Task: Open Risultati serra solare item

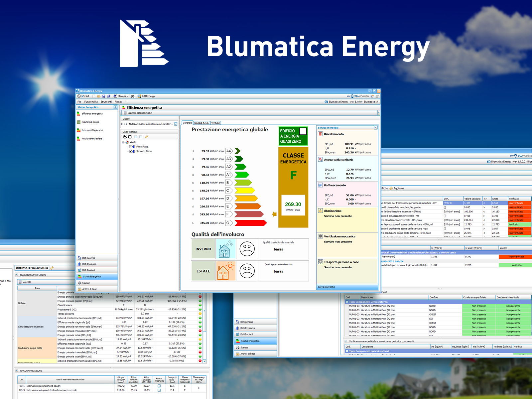Action: pos(92,139)
